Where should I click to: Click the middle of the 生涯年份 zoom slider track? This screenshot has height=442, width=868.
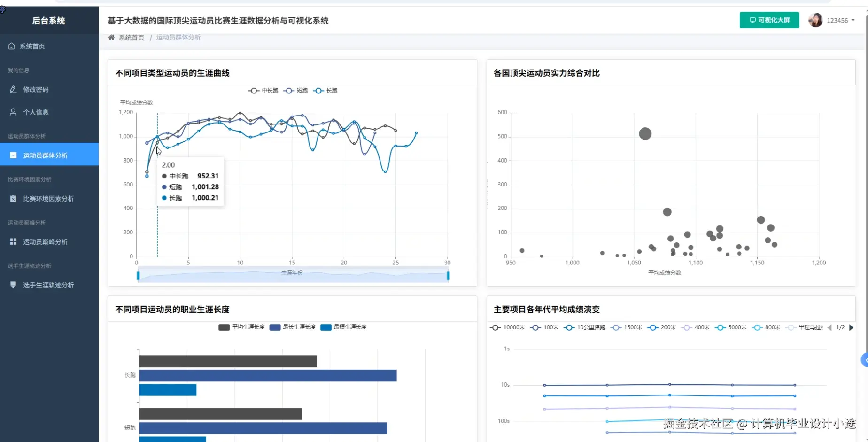[293, 275]
